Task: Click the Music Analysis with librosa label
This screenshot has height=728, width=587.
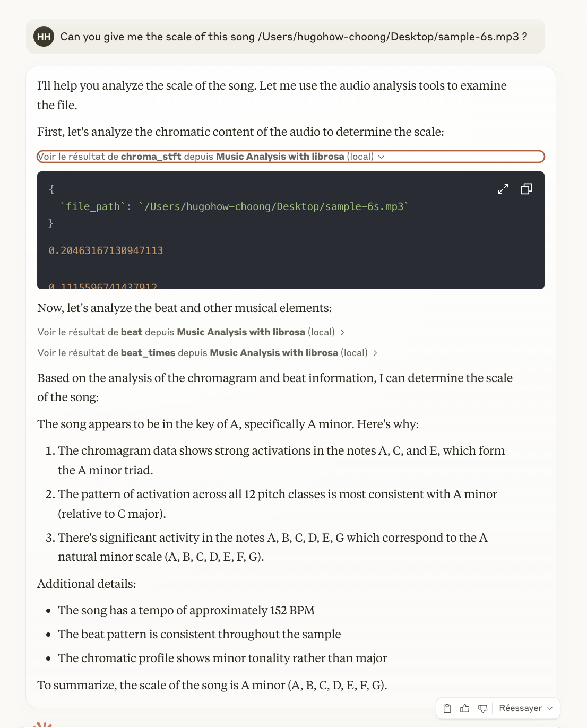Action: click(279, 157)
